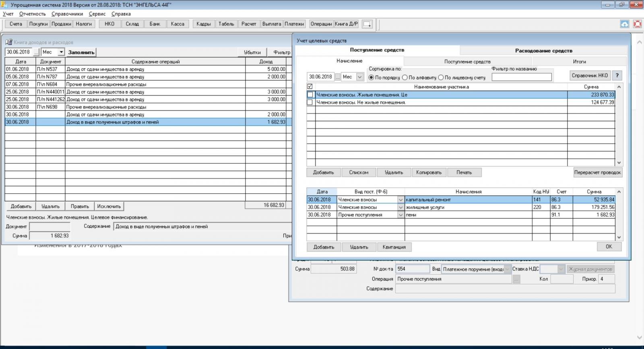The width and height of the screenshot is (644, 349).
Task: Switch to Расходование средств tab
Action: coord(543,51)
